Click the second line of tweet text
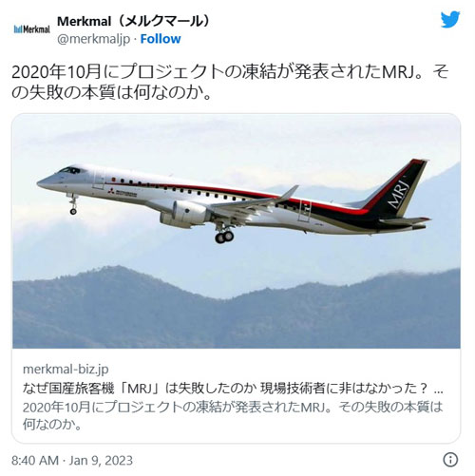 click(111, 92)
